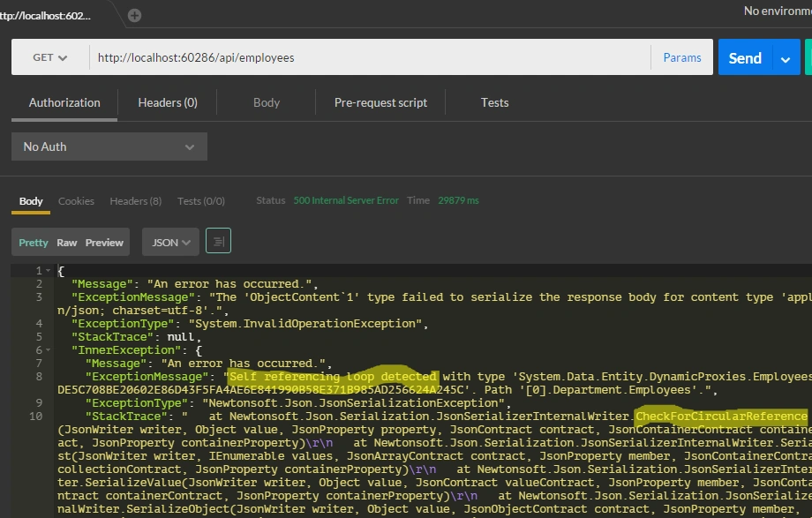Select Raw response view
The height and width of the screenshot is (518, 812).
(x=67, y=243)
